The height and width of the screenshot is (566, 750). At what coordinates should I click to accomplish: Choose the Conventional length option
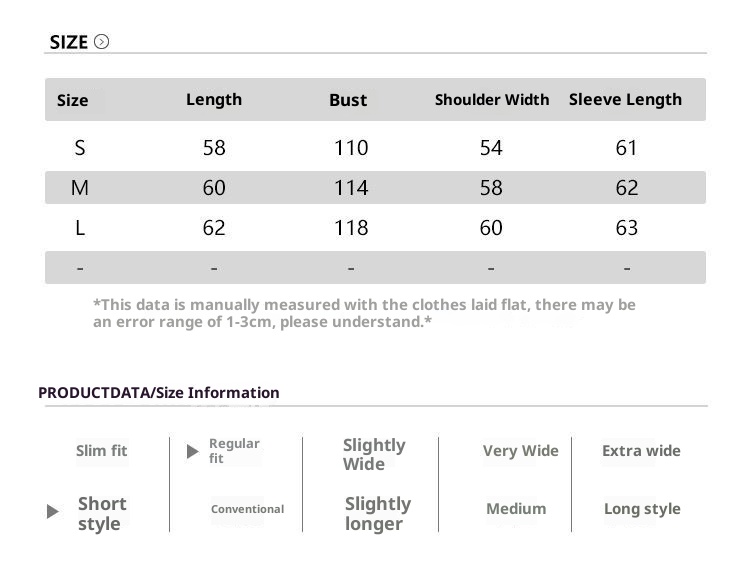247,509
